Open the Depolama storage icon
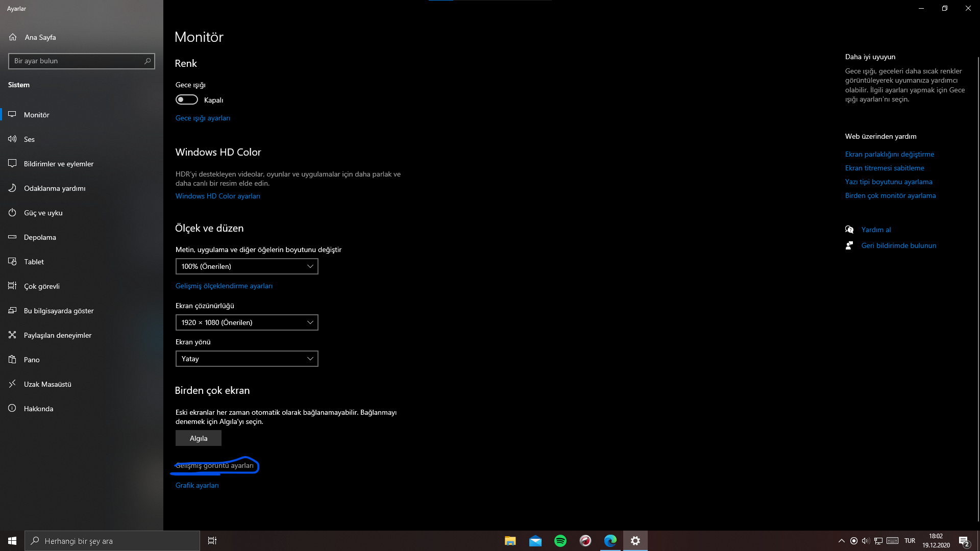 tap(12, 237)
